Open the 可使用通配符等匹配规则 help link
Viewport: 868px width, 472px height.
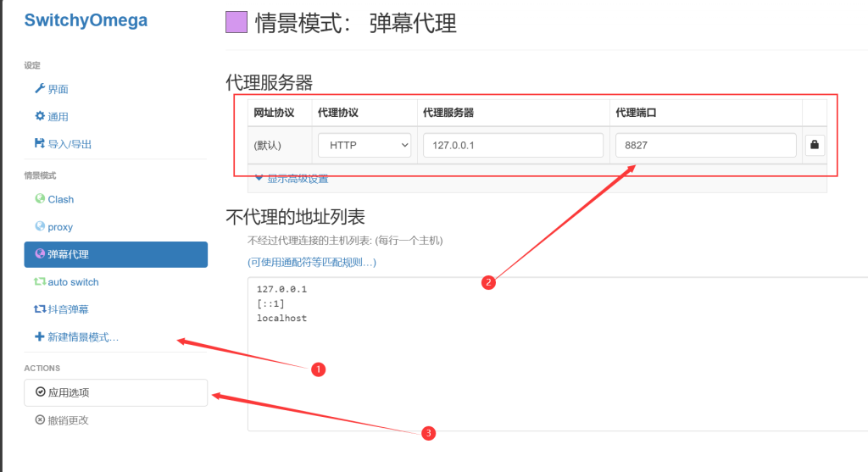point(312,263)
